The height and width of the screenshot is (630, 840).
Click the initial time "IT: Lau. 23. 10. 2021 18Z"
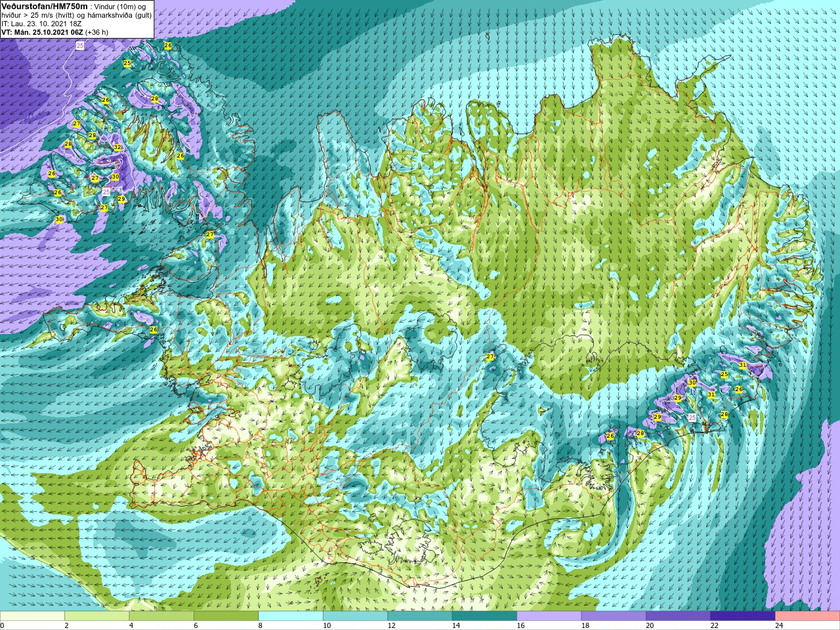(43, 23)
